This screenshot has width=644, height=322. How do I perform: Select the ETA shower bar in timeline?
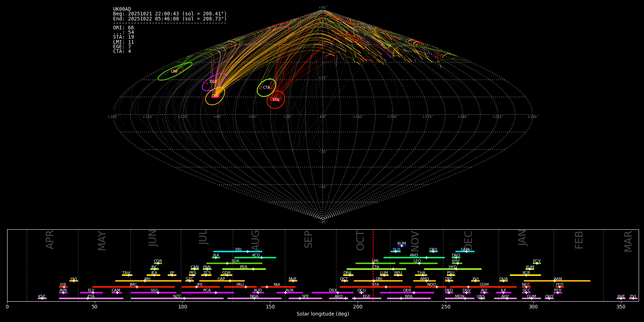pyautogui.click(x=91, y=298)
